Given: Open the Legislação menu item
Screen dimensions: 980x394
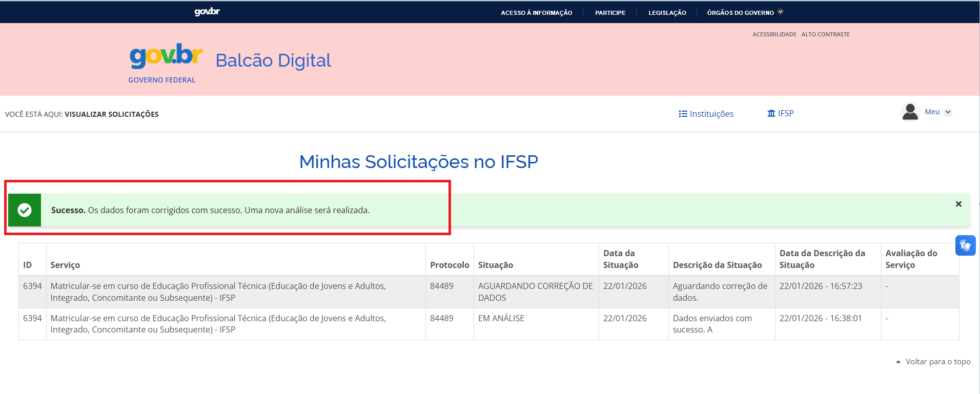Looking at the screenshot, I should pos(667,12).
